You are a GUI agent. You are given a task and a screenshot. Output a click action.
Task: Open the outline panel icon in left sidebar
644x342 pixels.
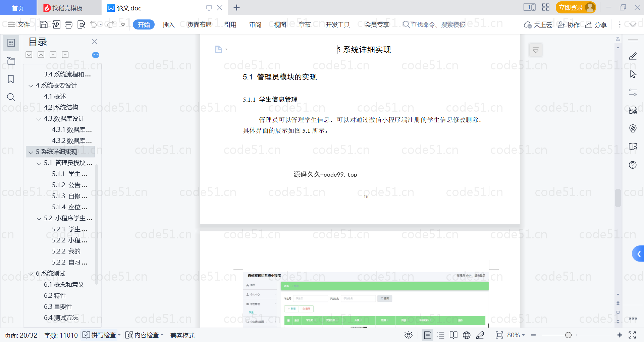tap(11, 43)
